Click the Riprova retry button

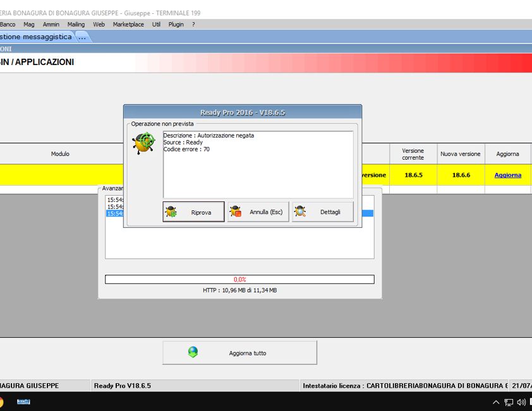tap(193, 212)
